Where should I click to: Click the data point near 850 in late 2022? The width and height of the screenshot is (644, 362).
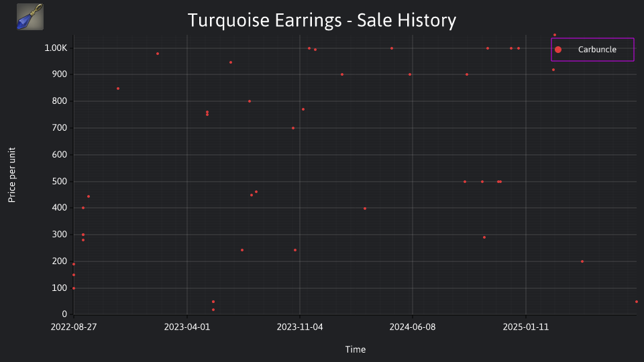pos(118,88)
